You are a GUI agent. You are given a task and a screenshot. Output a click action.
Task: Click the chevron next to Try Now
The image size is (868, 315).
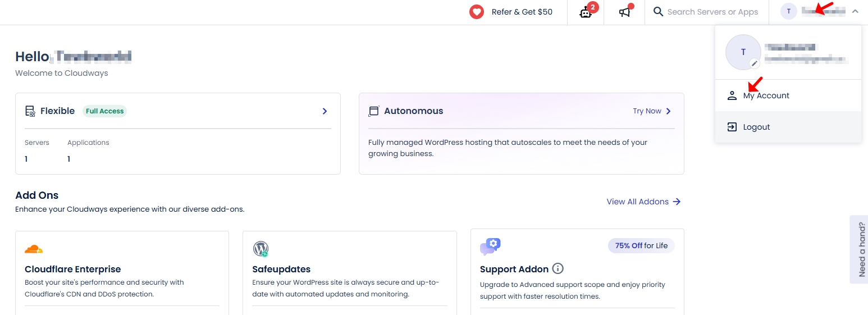pyautogui.click(x=668, y=111)
